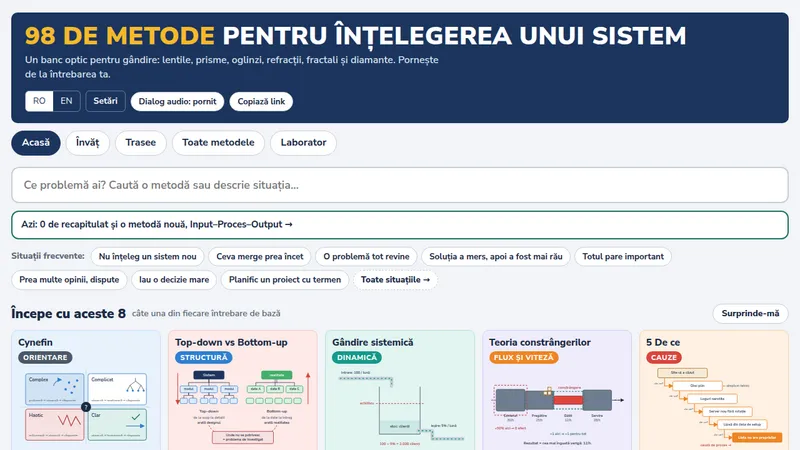Screen dimensions: 800x450
Task: Select 'Totul pare important' chip
Action: pos(623,257)
